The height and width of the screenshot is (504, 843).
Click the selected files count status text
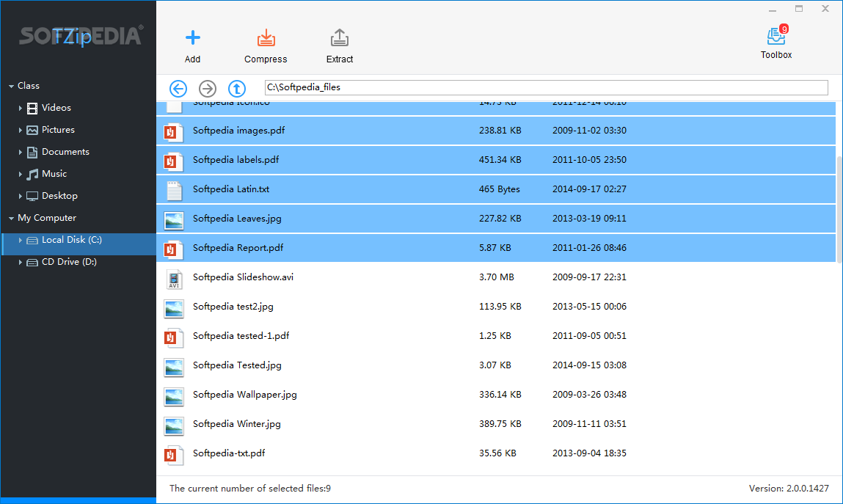click(x=250, y=489)
